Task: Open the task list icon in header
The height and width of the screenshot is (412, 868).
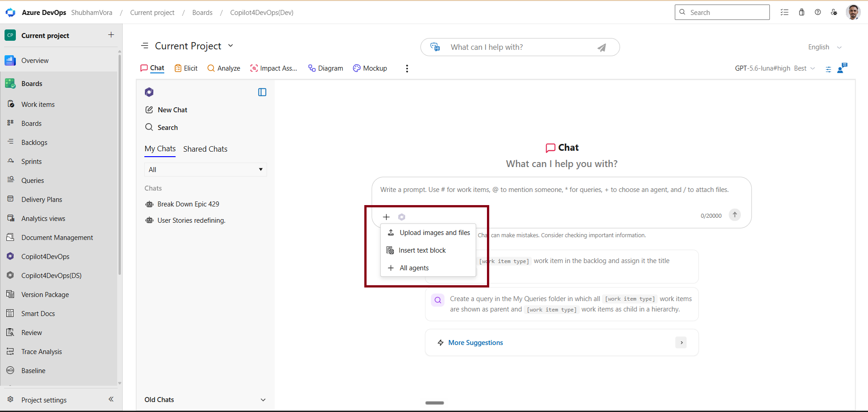Action: tap(784, 12)
